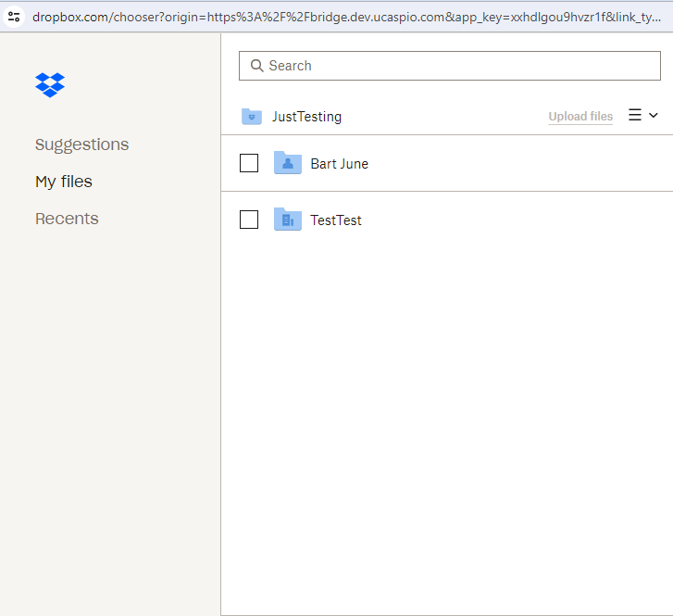Show Recents in the sidebar
The width and height of the screenshot is (673, 616).
pos(67,219)
